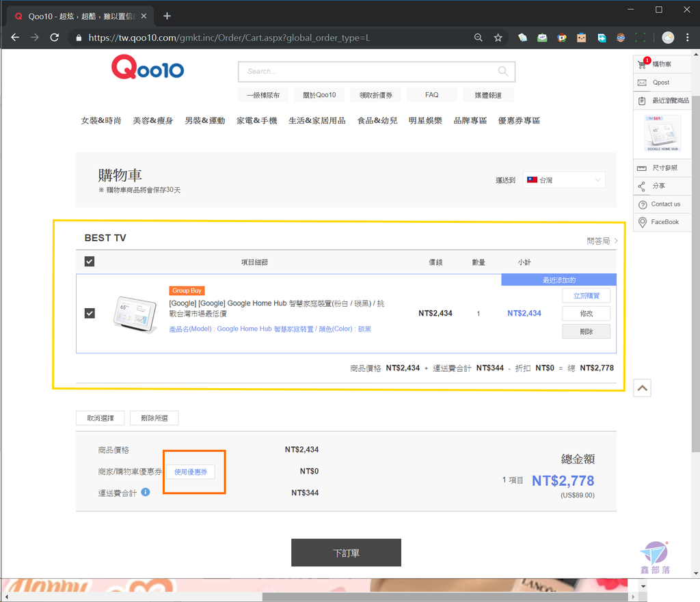Click the 刪除 delete item button

click(x=586, y=331)
